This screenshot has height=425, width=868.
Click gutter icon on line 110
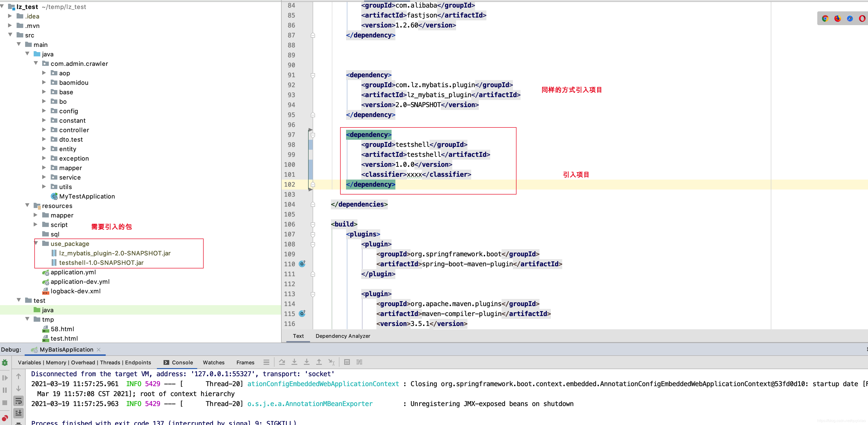pyautogui.click(x=302, y=264)
